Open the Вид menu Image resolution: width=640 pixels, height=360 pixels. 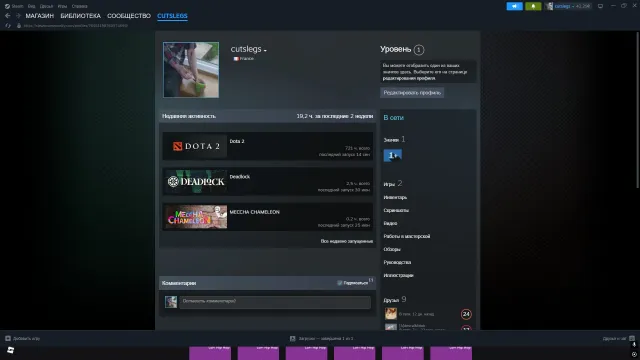[x=31, y=6]
